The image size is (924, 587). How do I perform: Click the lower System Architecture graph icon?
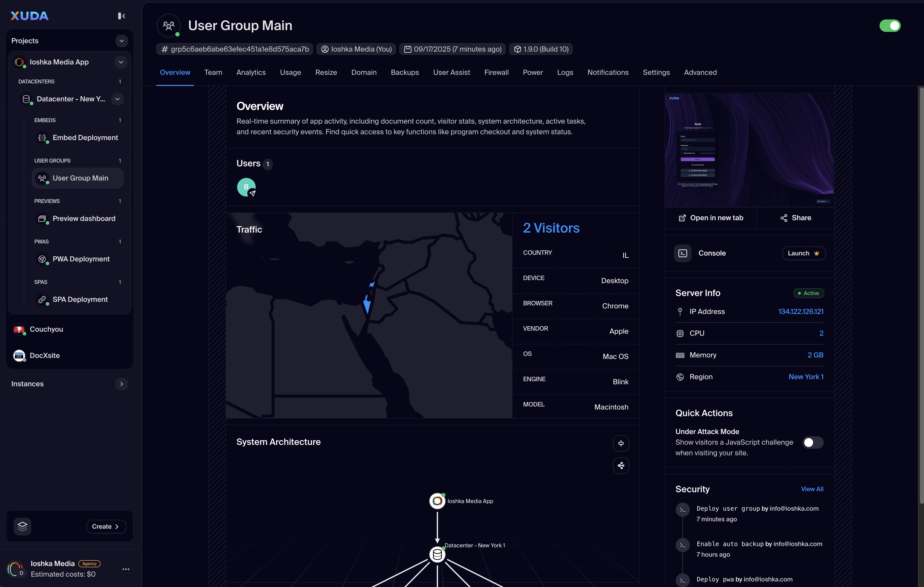pos(620,466)
